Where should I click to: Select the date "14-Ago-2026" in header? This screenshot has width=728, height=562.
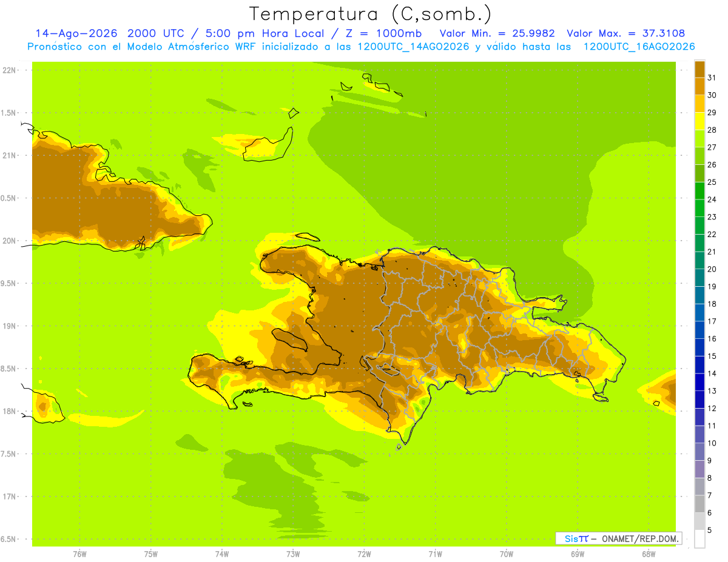coord(76,33)
